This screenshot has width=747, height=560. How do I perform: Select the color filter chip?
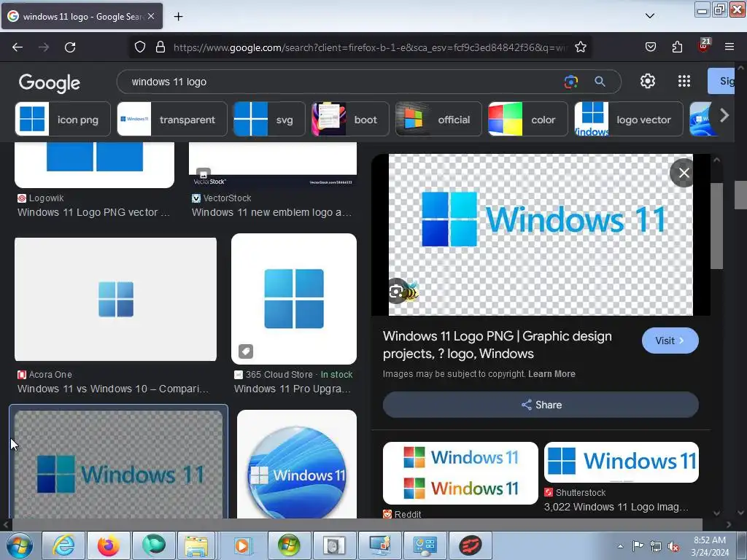tap(528, 119)
